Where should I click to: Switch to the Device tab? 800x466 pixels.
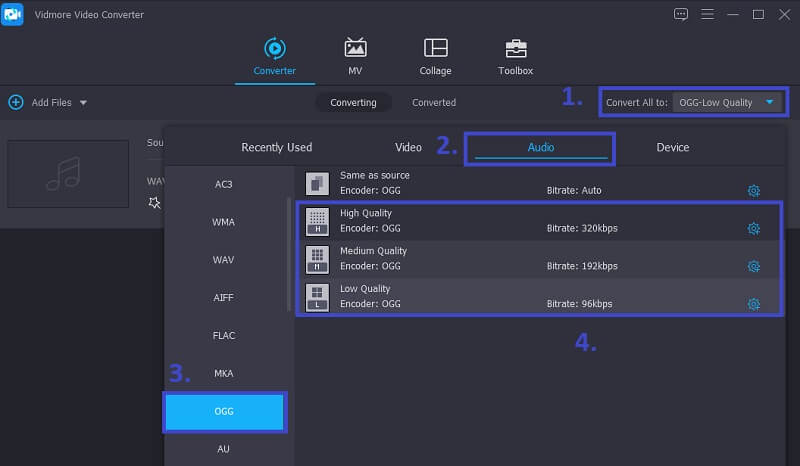click(x=672, y=147)
